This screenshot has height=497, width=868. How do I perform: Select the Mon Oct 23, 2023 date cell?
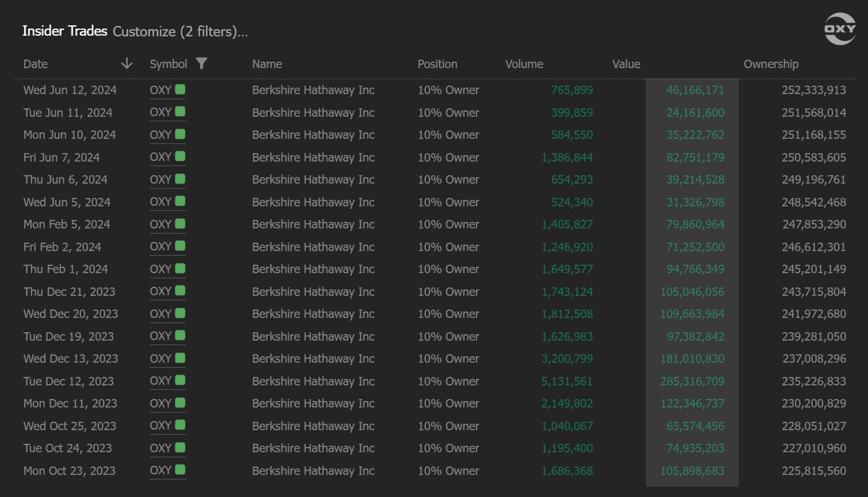[69, 471]
